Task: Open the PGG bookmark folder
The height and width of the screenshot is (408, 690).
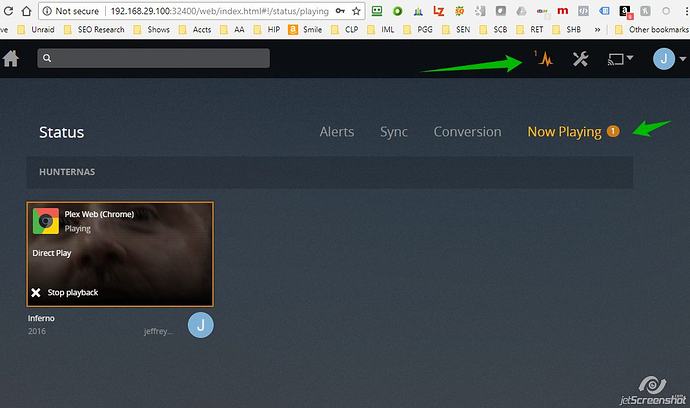Action: [418, 29]
